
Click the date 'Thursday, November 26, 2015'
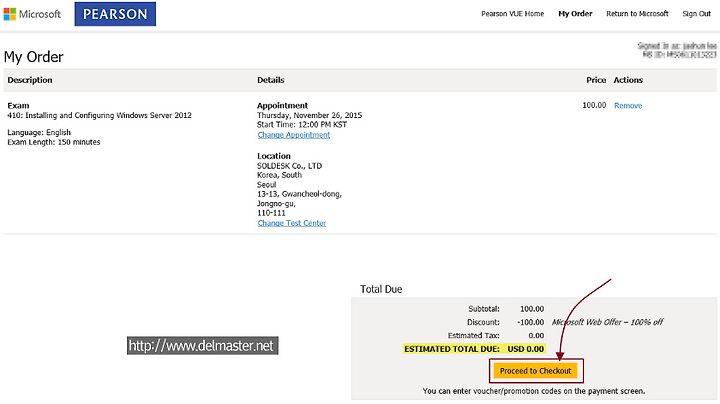309,115
